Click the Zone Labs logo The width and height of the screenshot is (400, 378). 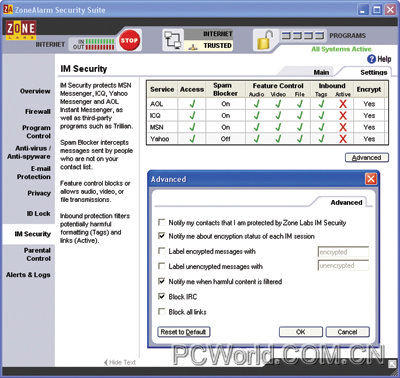click(21, 30)
